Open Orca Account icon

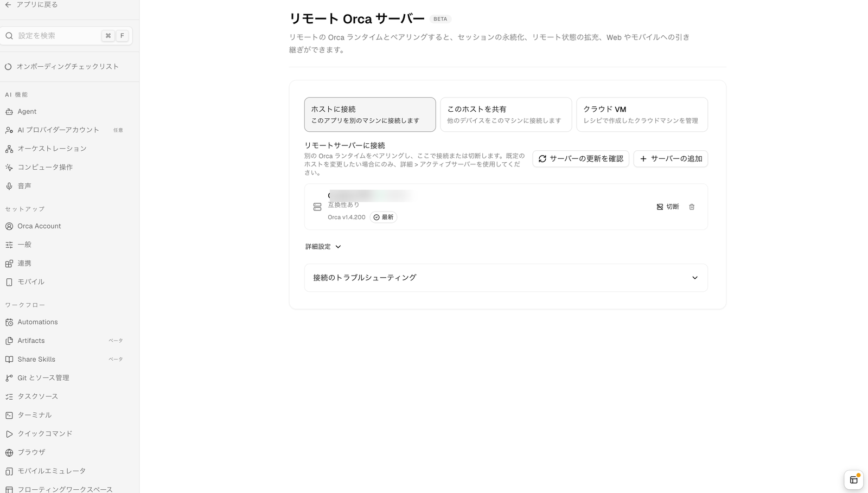click(x=9, y=226)
